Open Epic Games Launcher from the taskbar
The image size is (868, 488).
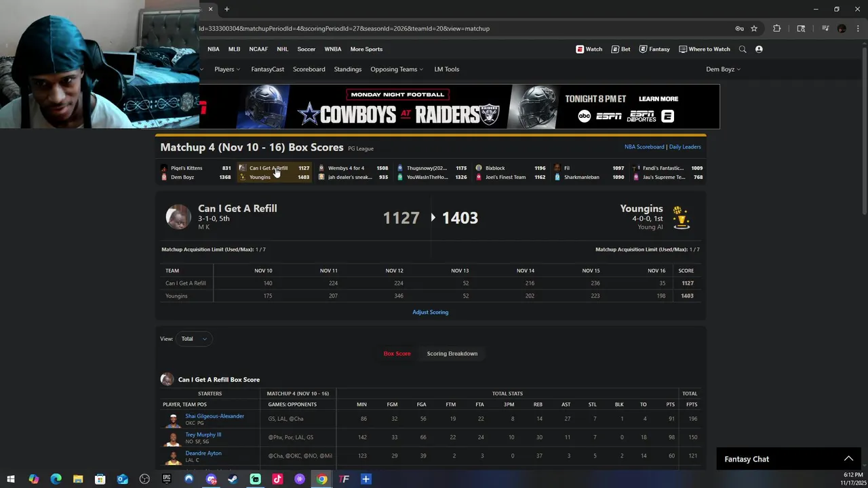tap(166, 479)
